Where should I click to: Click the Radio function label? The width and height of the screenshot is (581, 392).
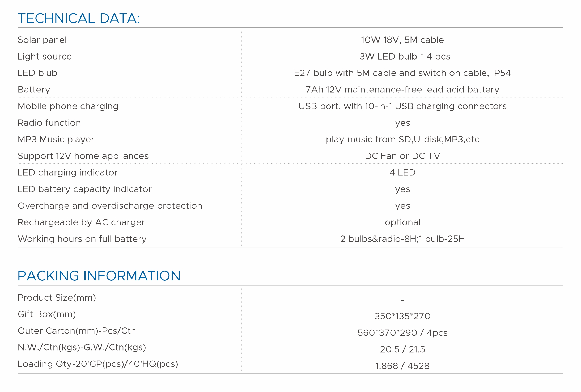point(49,123)
